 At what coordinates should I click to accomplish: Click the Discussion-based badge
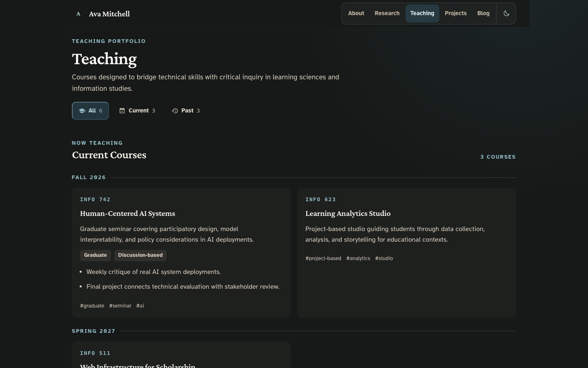(x=140, y=255)
